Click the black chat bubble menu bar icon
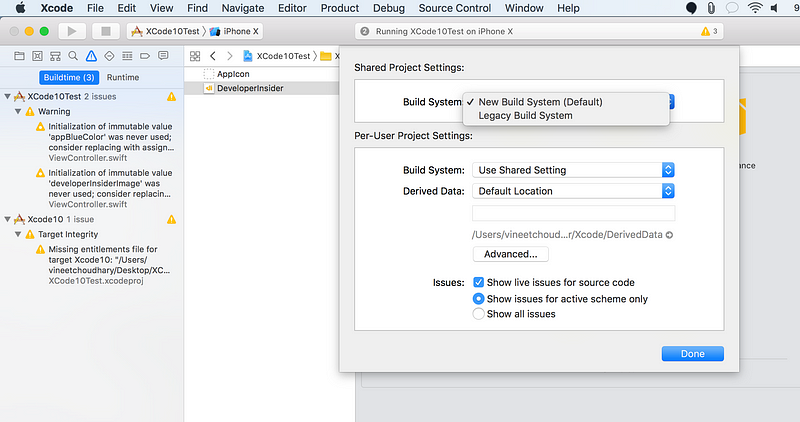Viewport: 800px width, 422px height. tap(691, 8)
